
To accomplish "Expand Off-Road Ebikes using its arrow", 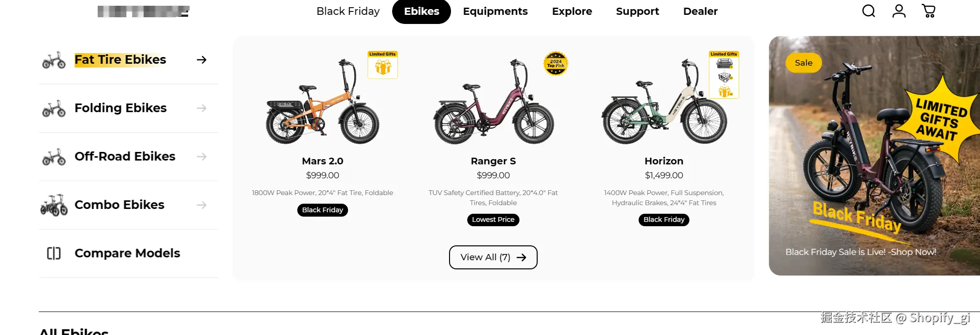I will 202,157.
